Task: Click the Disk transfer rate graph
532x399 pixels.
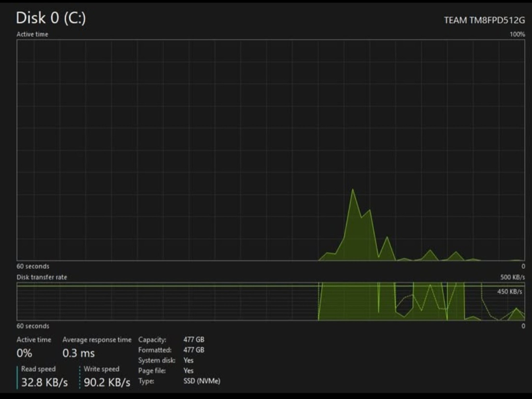Action: 271,301
